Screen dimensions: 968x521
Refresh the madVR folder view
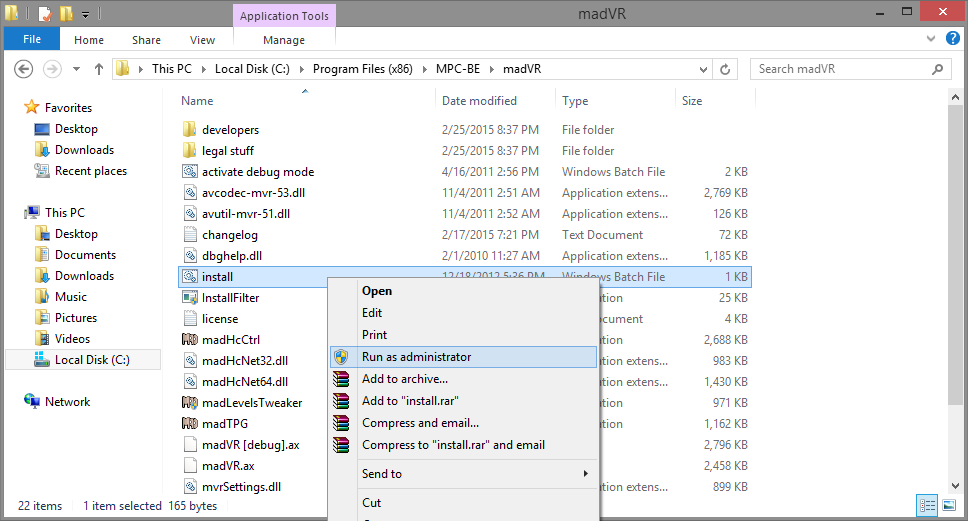tap(725, 69)
